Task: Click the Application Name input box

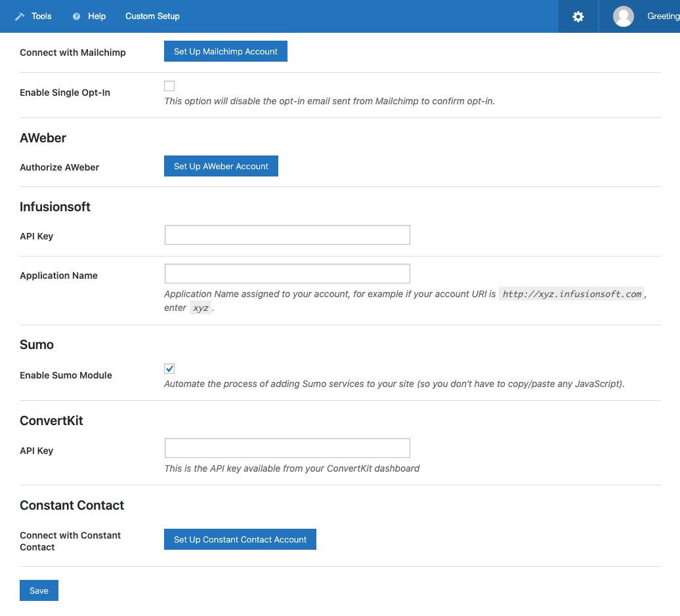Action: click(x=287, y=273)
